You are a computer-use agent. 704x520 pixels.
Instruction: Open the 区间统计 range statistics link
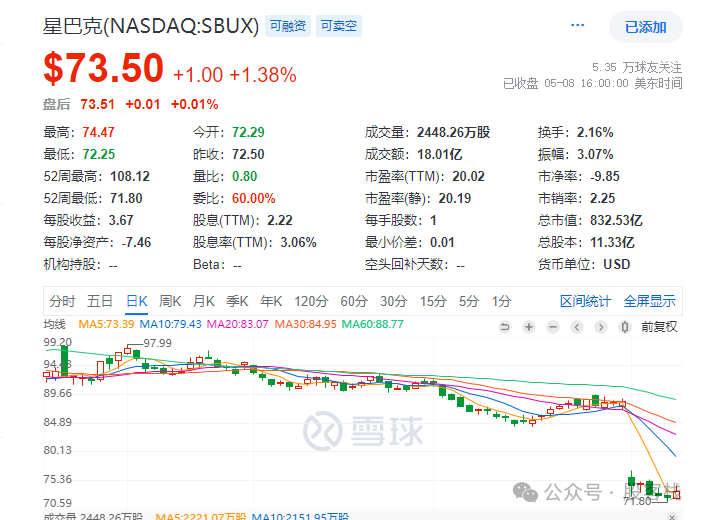tap(585, 301)
